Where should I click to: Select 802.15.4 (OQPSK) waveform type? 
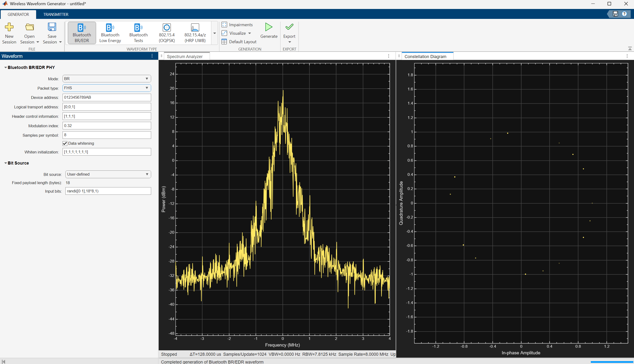167,33
